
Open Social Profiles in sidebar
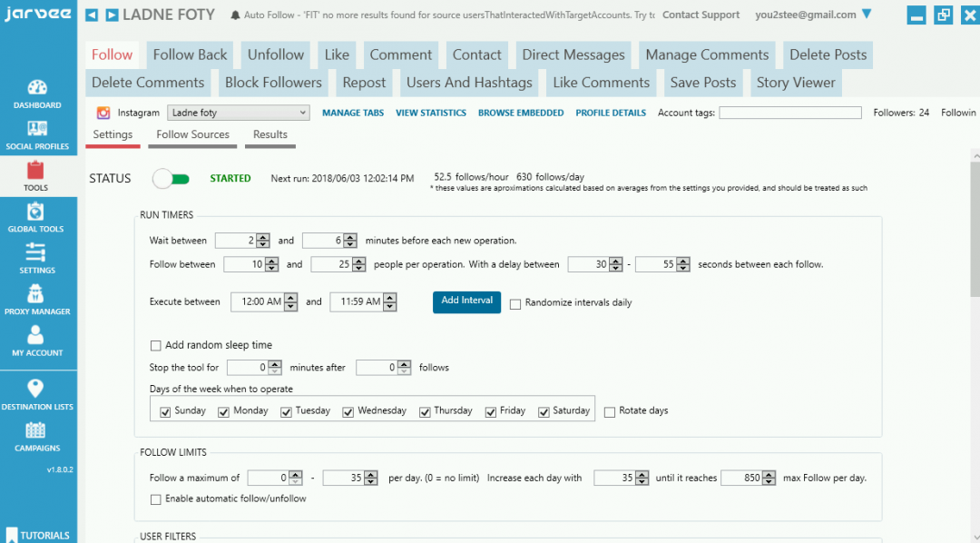37,129
